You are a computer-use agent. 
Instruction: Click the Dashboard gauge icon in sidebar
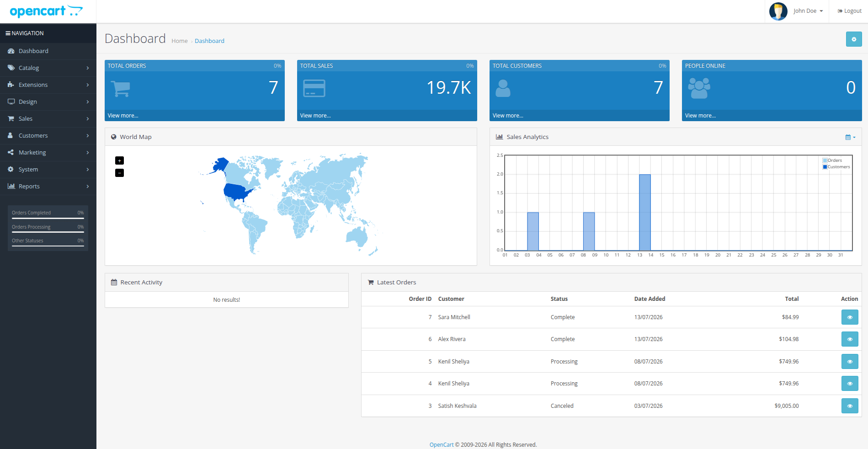coord(11,51)
